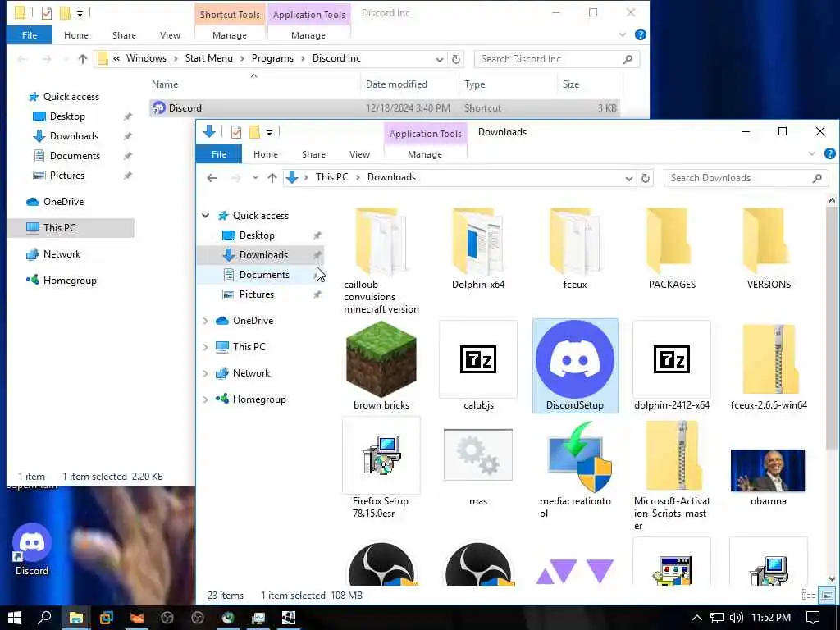The width and height of the screenshot is (840, 630).
Task: Click Refresh button in Discord Inc address bar
Action: coord(456,59)
